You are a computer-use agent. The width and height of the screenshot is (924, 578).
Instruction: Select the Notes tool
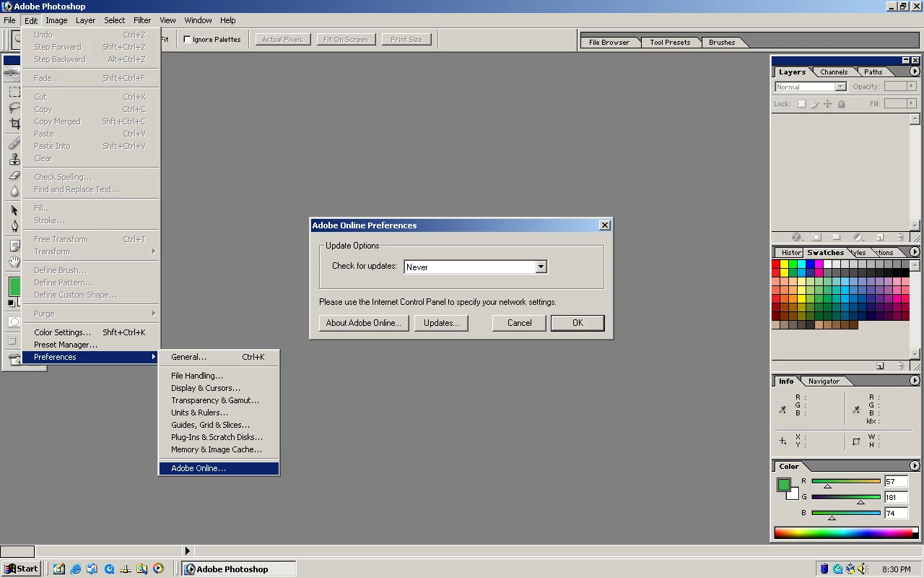pyautogui.click(x=14, y=246)
